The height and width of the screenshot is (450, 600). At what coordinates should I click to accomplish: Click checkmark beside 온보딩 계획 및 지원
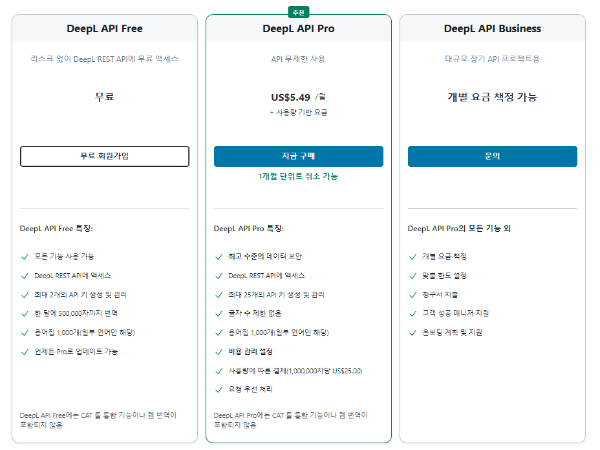[x=413, y=333]
